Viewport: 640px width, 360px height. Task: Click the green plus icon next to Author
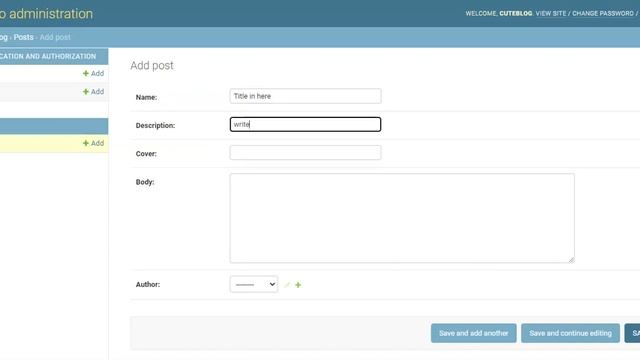[298, 285]
